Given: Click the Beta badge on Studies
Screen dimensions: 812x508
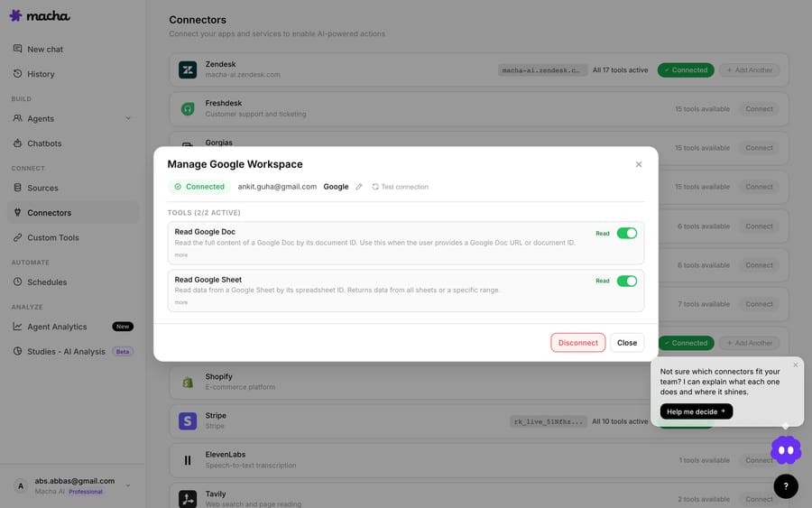Looking at the screenshot, I should click(x=123, y=352).
